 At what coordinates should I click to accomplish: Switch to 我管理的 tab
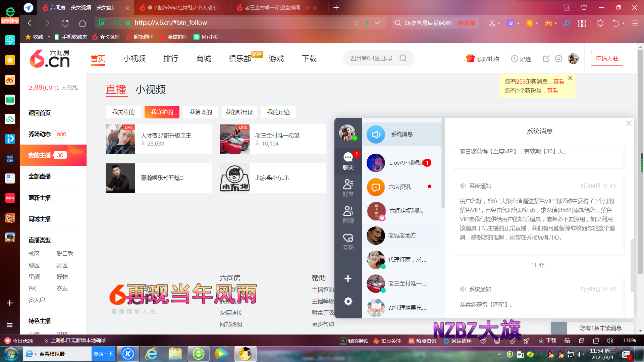tap(201, 112)
